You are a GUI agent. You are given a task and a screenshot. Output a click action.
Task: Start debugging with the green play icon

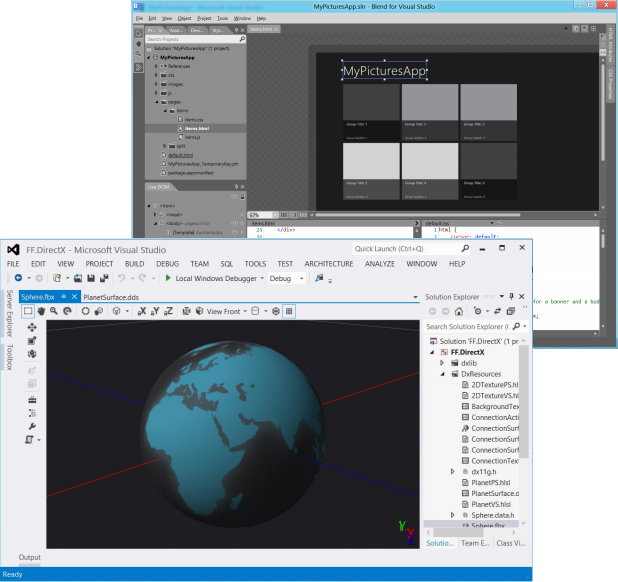[168, 278]
